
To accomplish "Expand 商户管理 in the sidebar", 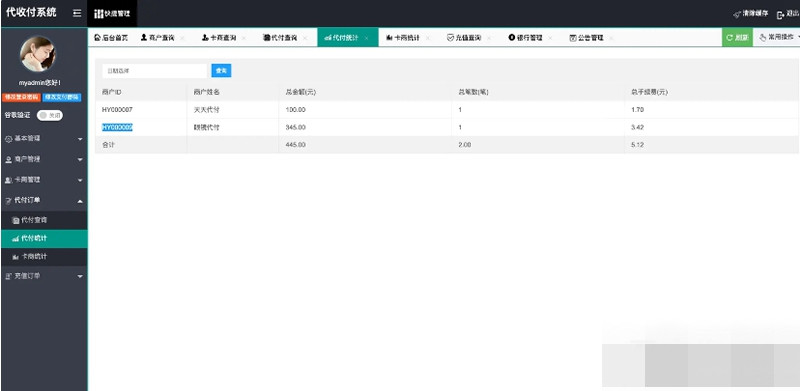I will (x=44, y=159).
